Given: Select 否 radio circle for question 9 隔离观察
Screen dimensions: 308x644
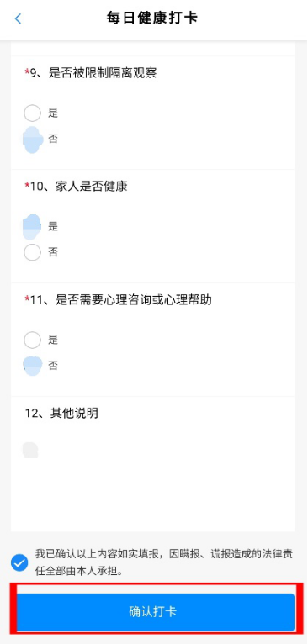Looking at the screenshot, I should click(33, 140).
